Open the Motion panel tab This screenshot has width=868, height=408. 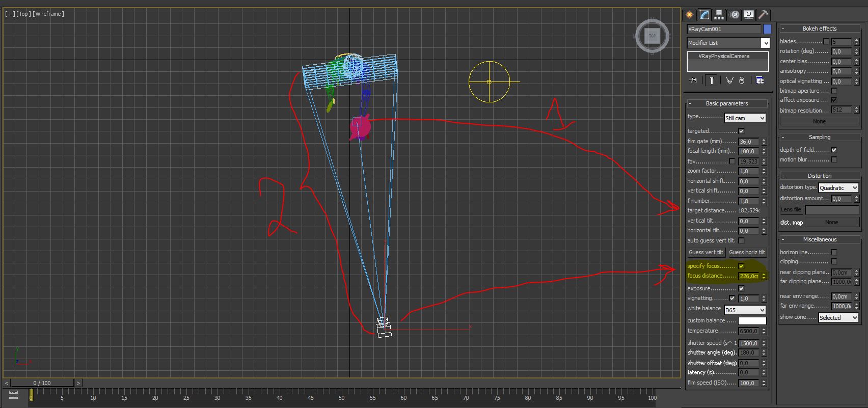734,15
